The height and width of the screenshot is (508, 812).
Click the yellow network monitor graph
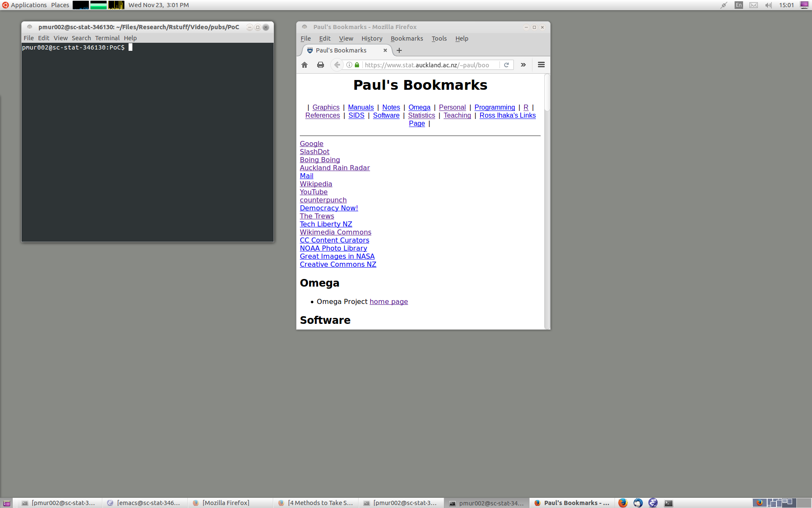116,5
